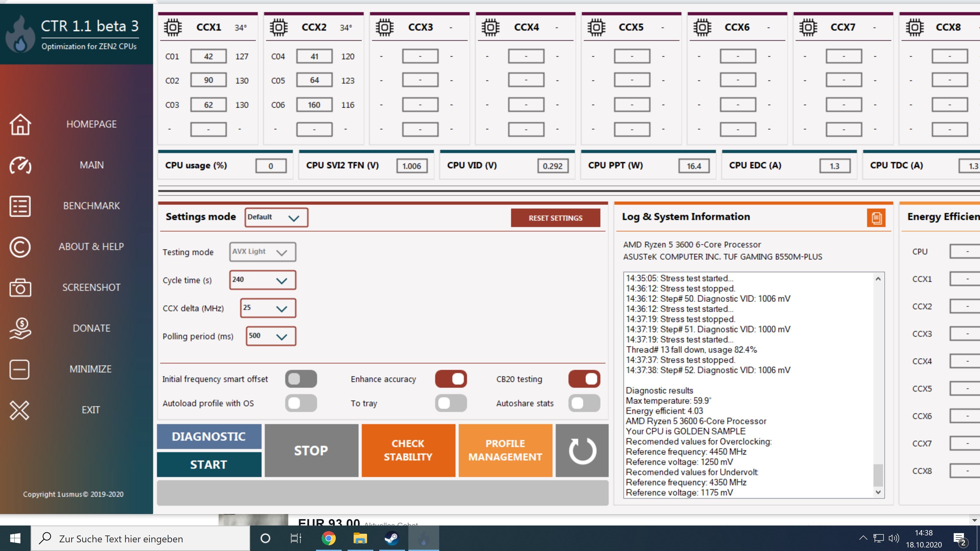
Task: Open File Explorer from the taskbar
Action: (x=360, y=539)
